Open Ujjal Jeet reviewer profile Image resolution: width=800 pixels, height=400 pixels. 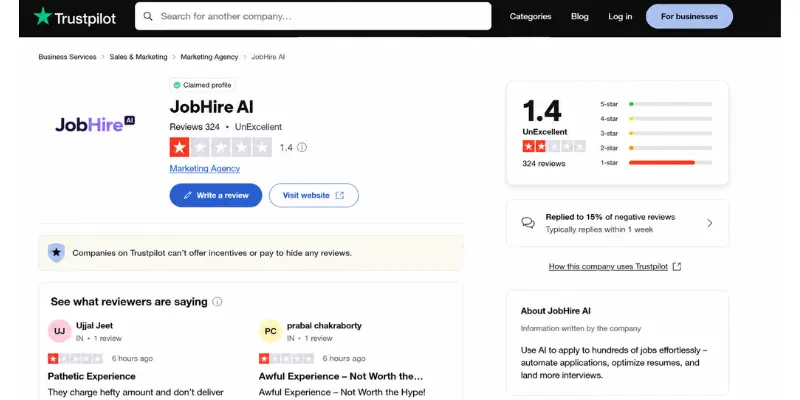(x=94, y=326)
